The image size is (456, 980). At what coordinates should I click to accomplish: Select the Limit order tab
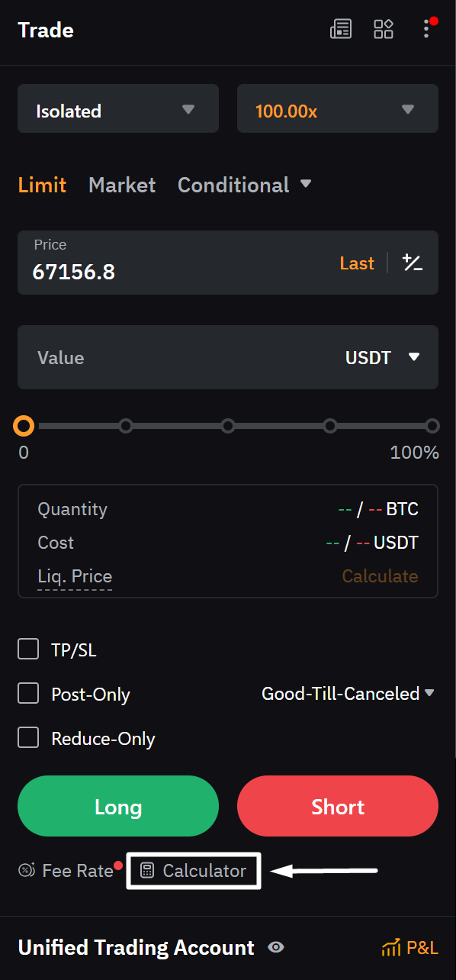(42, 184)
